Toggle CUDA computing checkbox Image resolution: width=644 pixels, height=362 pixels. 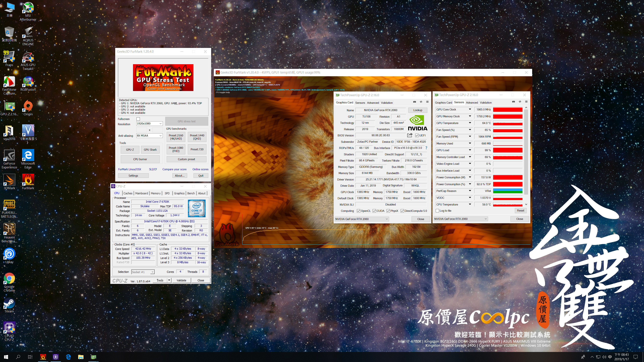374,211
